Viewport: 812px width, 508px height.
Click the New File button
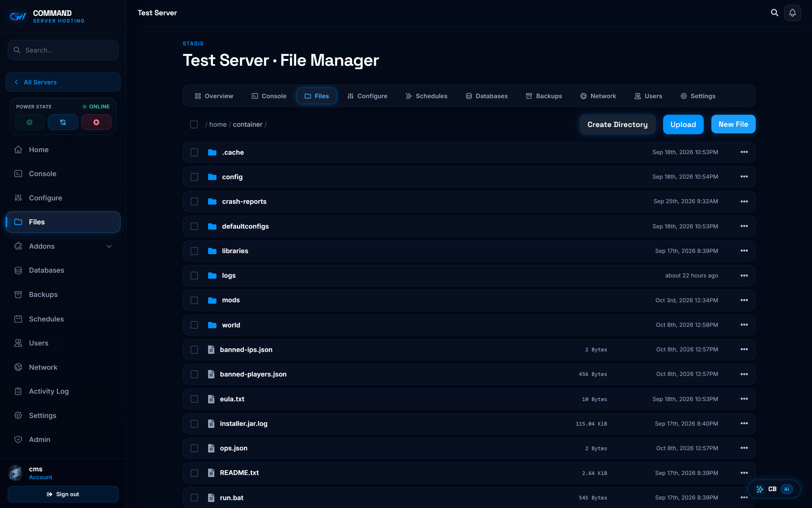[x=733, y=124]
